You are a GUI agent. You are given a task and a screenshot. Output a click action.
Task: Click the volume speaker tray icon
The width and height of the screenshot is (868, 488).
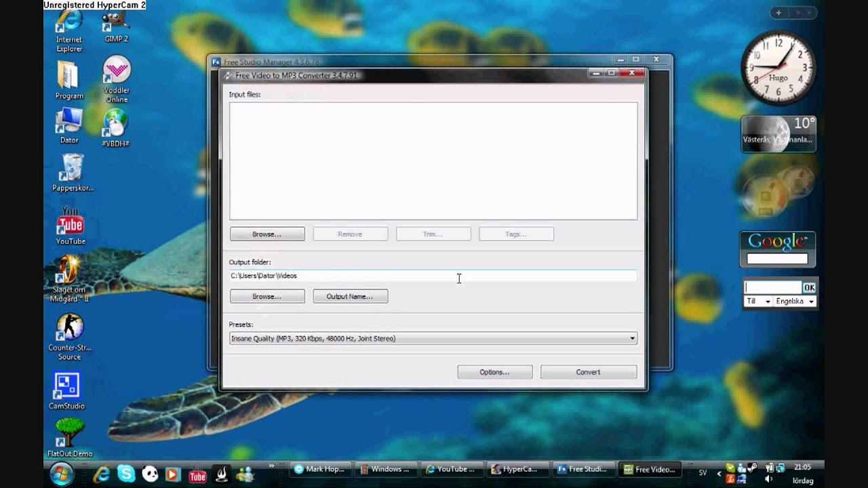click(768, 479)
